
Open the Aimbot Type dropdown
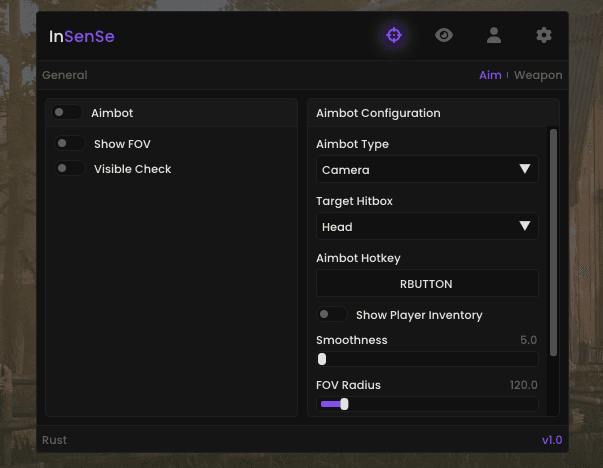point(426,170)
